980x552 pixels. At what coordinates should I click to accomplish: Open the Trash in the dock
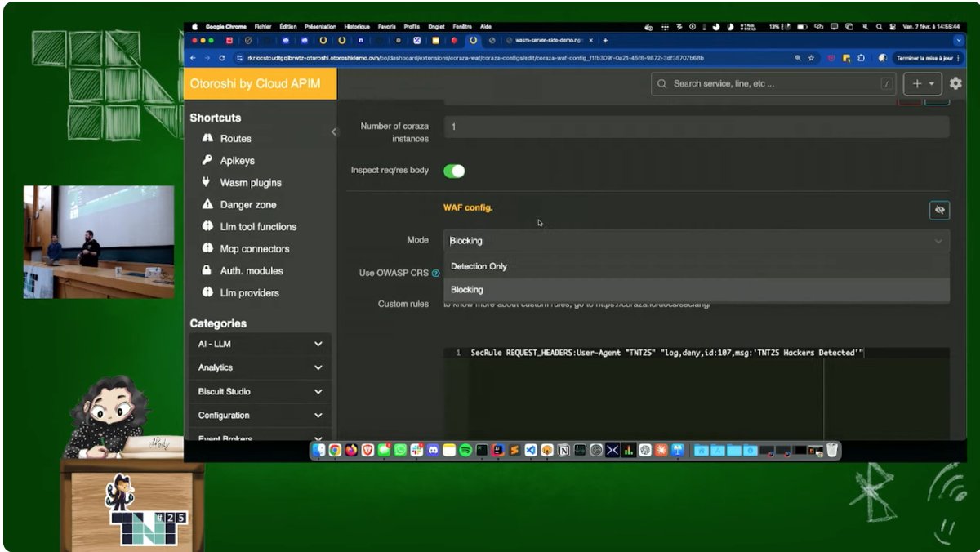click(832, 450)
